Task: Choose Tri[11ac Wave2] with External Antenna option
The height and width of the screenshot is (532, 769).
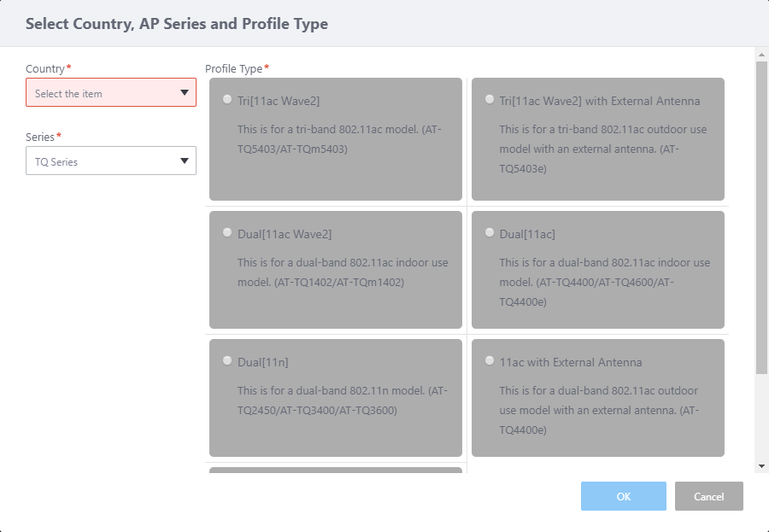Action: [x=489, y=99]
